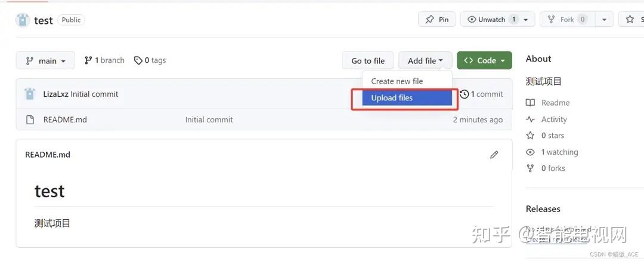Click the Readme book icon in About

pyautogui.click(x=530, y=103)
